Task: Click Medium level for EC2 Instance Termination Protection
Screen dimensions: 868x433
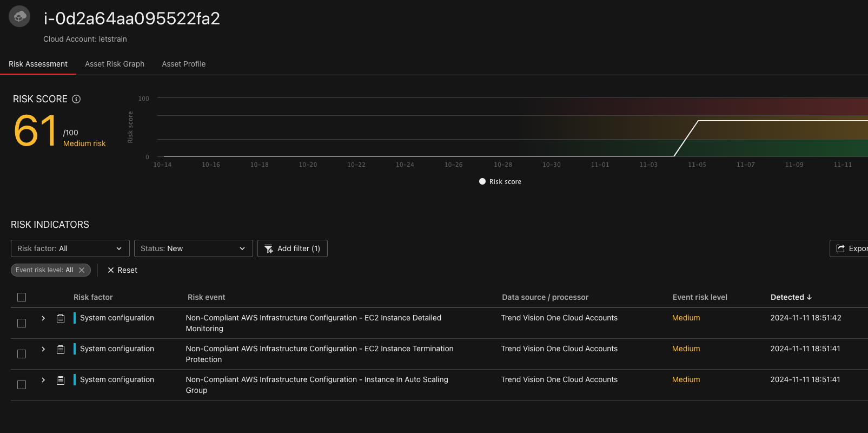Action: tap(686, 349)
